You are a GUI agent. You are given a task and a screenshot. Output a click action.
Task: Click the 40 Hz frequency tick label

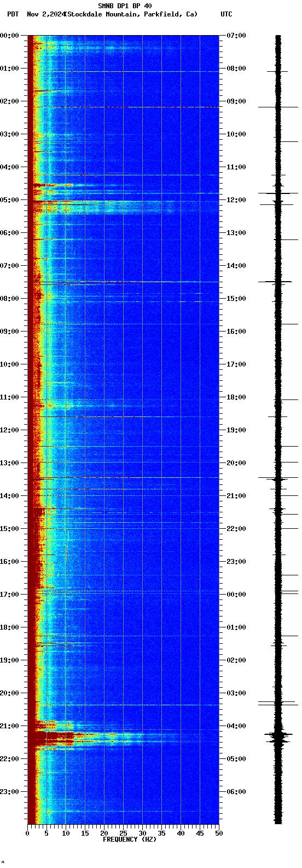[x=181, y=833]
